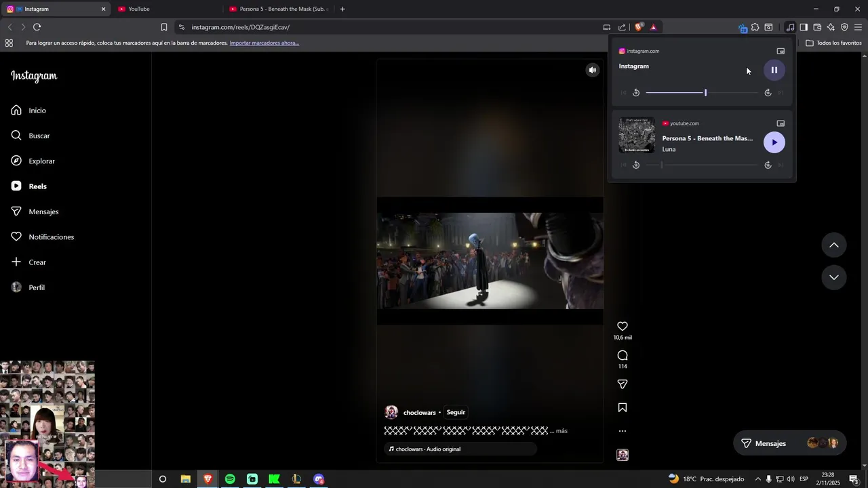Open choclowars profile username link

pos(420,413)
